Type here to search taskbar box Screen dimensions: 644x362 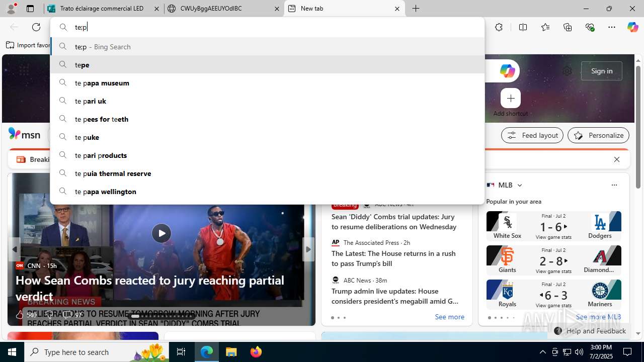click(x=97, y=352)
